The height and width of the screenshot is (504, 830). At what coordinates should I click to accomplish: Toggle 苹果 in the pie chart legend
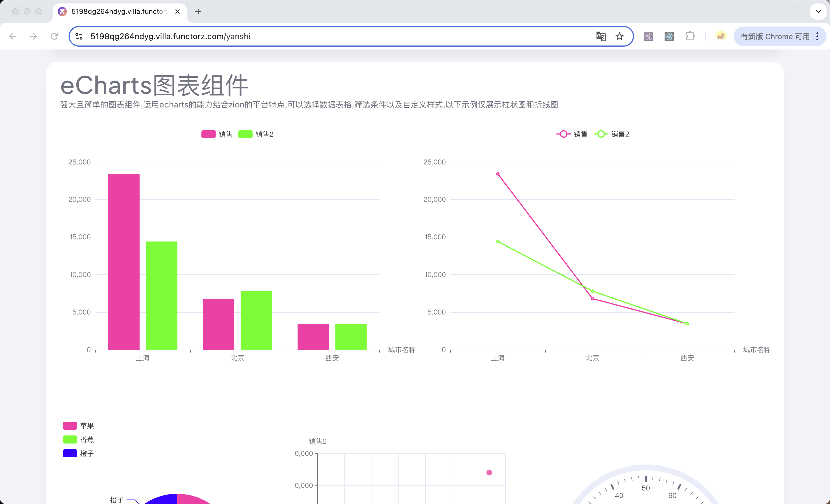pyautogui.click(x=78, y=426)
